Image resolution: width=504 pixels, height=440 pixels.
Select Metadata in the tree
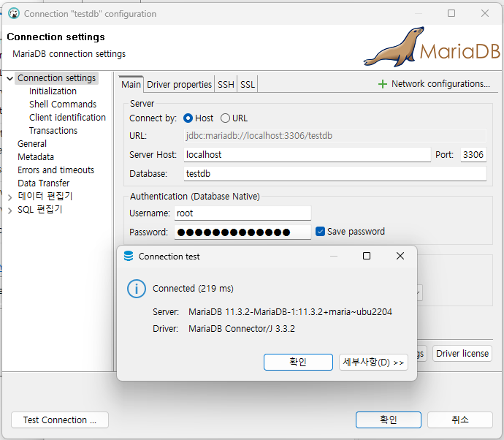click(x=36, y=157)
